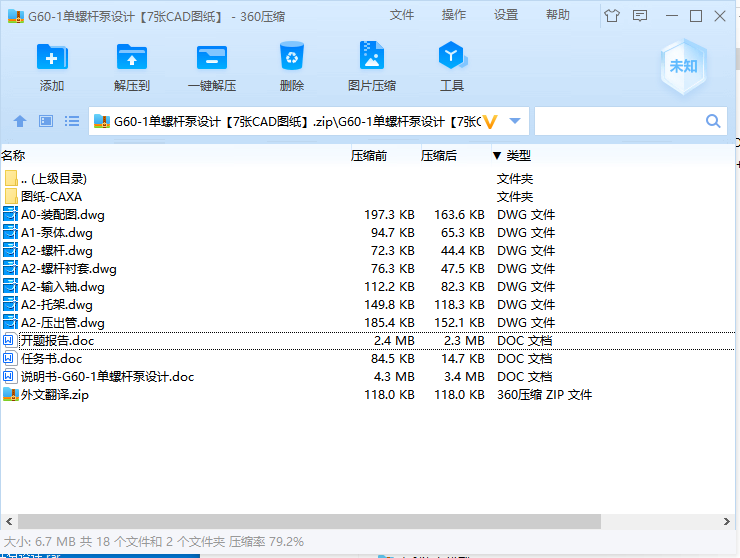This screenshot has width=740, height=558.
Task: Click the 删除 (delete) trash icon
Action: (x=292, y=56)
